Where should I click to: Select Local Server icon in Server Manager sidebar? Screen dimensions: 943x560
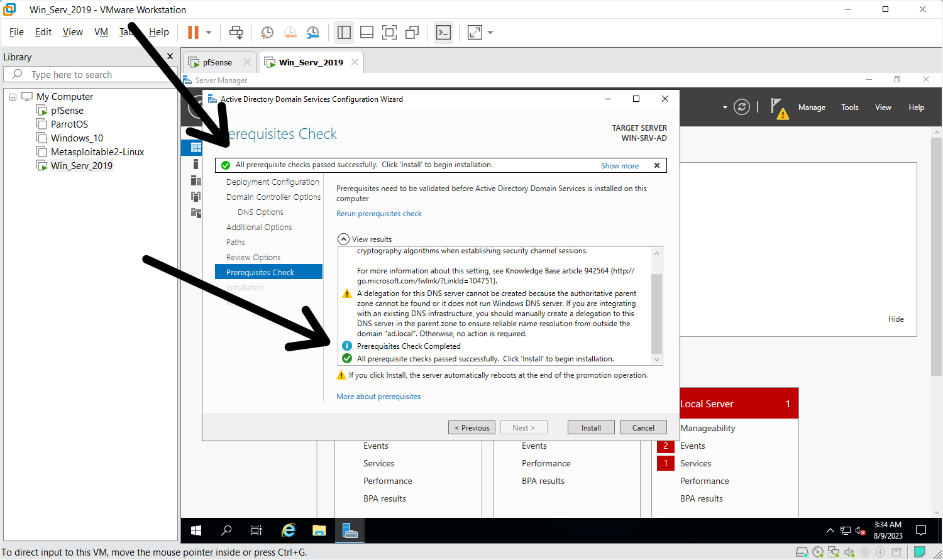tap(196, 164)
